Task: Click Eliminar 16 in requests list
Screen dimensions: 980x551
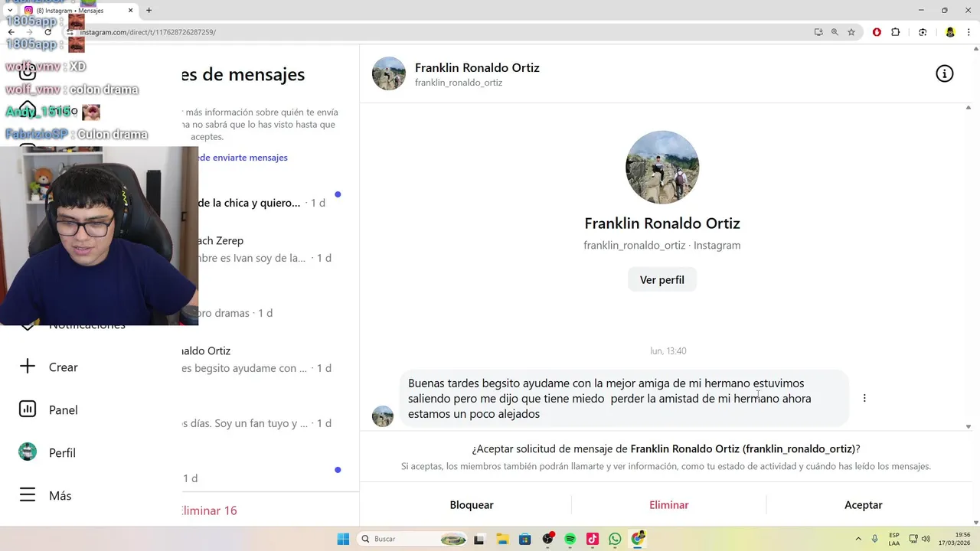Action: (210, 510)
